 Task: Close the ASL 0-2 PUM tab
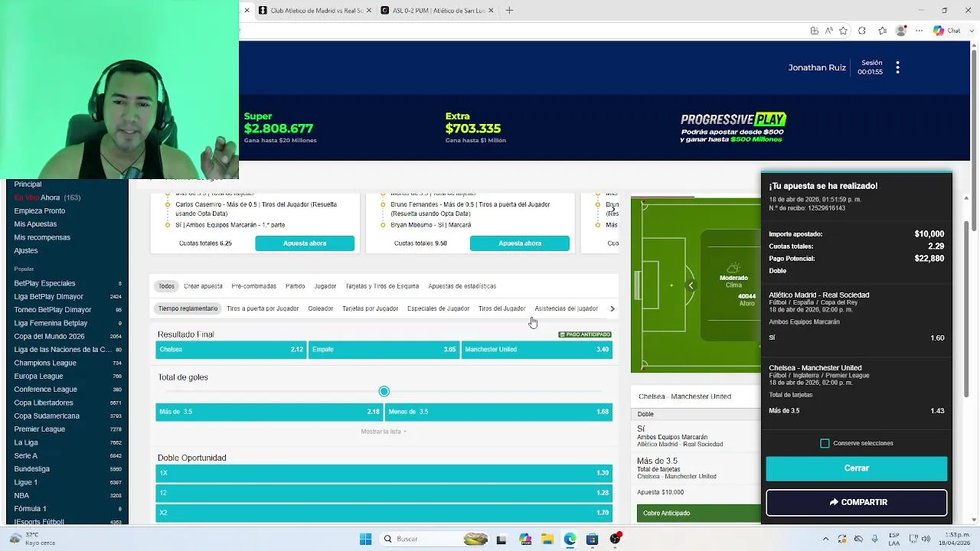pyautogui.click(x=491, y=11)
